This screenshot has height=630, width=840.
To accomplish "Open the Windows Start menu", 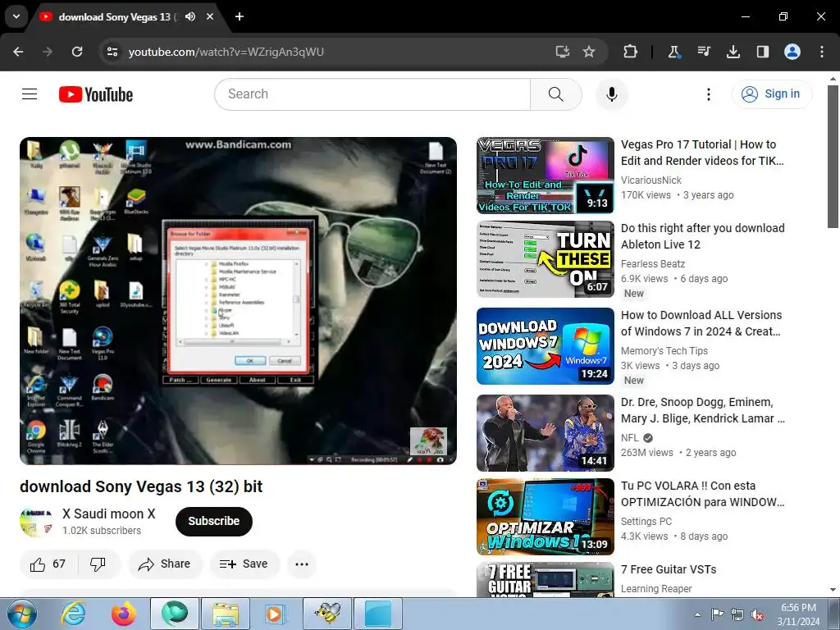I will point(22,614).
